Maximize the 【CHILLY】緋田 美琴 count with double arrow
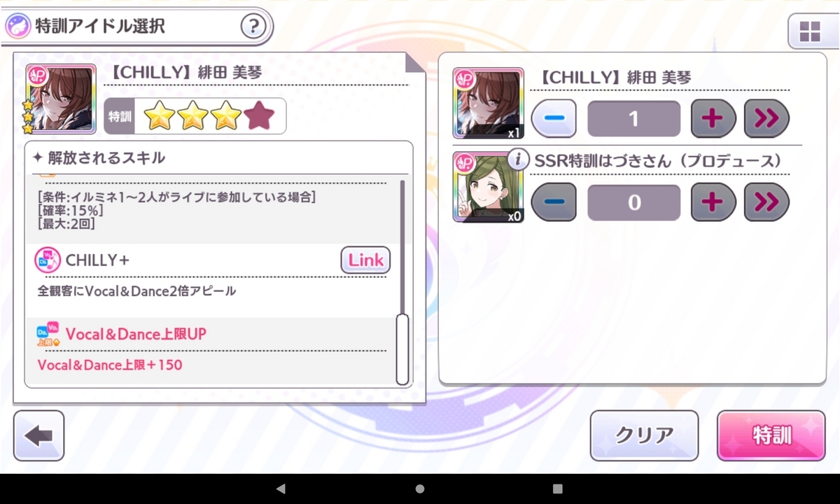Screen dimensions: 840x504 (x=766, y=118)
